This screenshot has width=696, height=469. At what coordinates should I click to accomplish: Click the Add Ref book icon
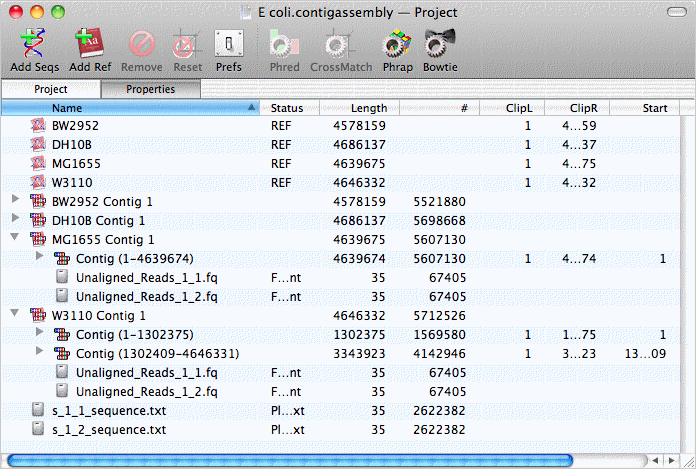tap(90, 43)
